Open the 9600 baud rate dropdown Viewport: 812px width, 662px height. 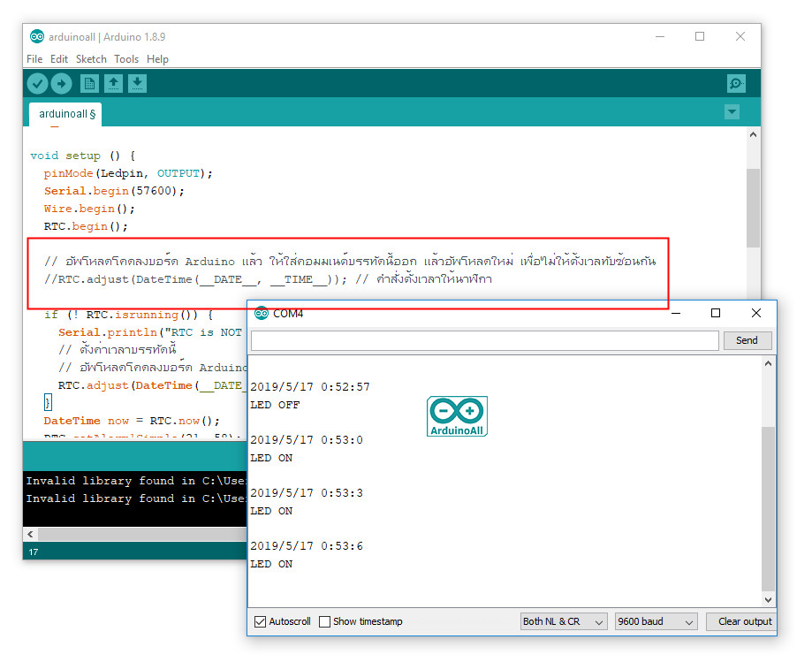[x=656, y=621]
